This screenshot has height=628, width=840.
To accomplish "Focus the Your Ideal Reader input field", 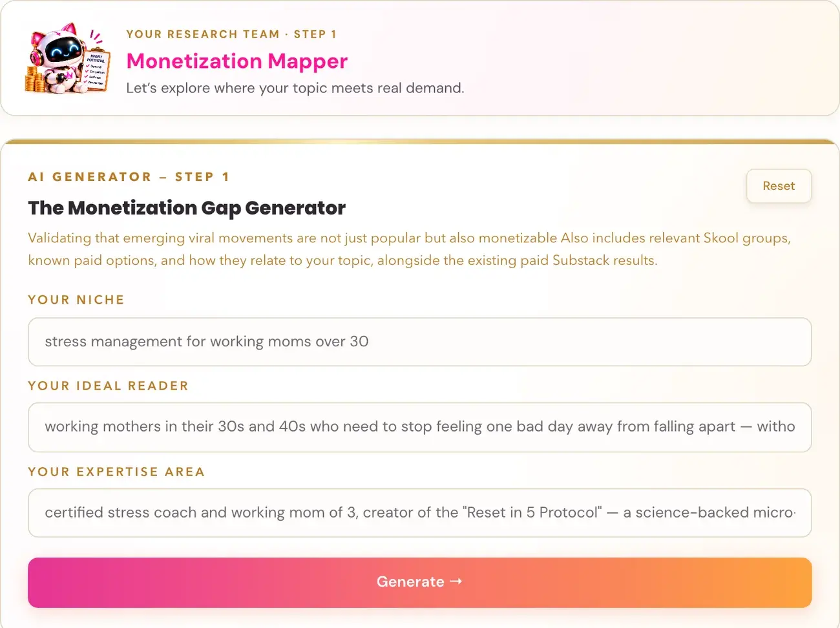I will 419,427.
